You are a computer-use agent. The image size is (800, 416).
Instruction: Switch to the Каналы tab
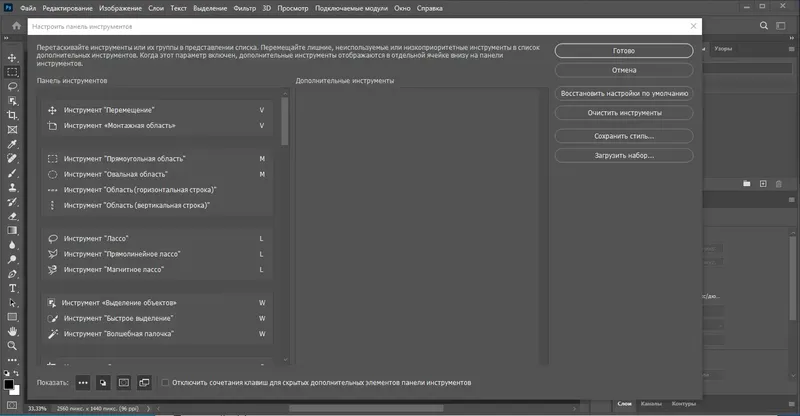[651, 404]
